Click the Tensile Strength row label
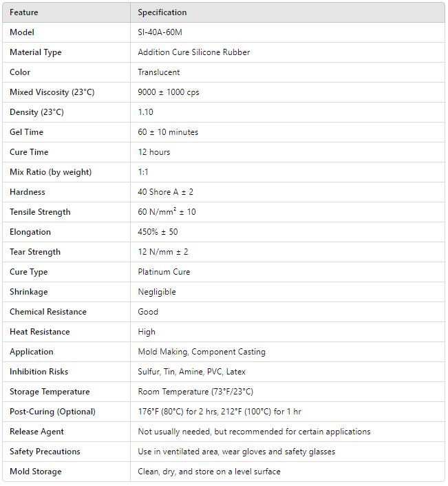The image size is (448, 486). click(40, 212)
